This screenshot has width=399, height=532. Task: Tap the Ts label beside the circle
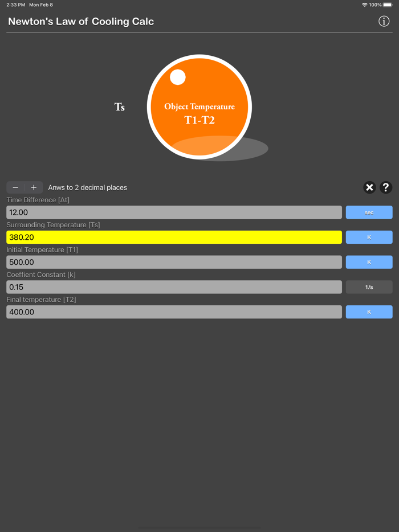click(x=120, y=107)
